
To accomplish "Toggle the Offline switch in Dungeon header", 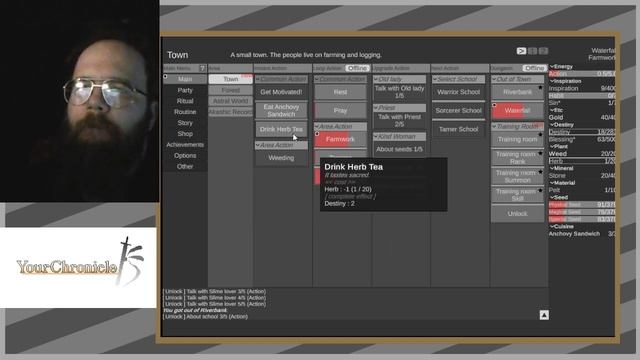I will [534, 68].
